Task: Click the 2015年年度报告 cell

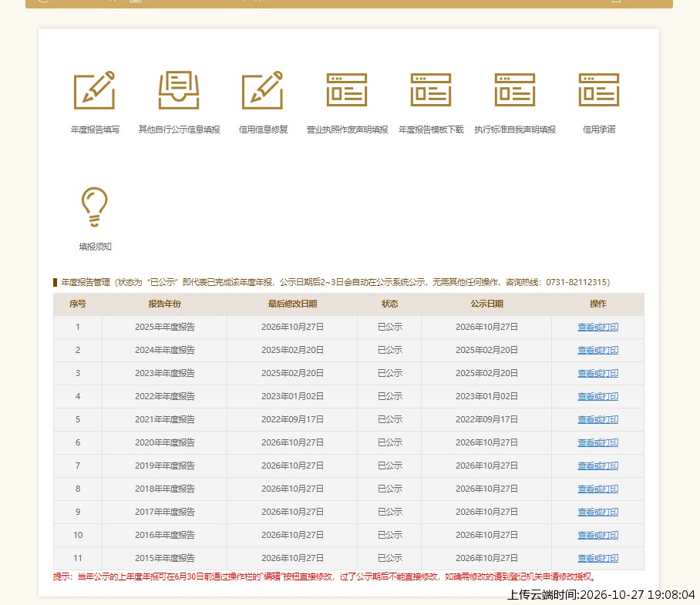Action: click(165, 559)
